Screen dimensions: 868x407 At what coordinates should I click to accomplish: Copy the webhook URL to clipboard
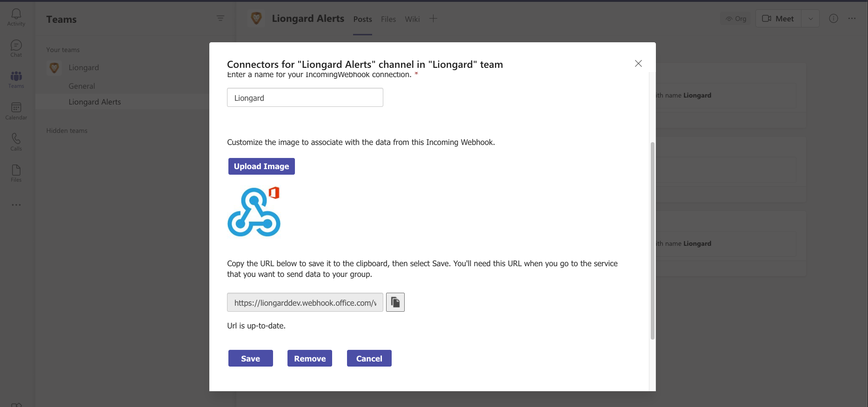(x=395, y=302)
